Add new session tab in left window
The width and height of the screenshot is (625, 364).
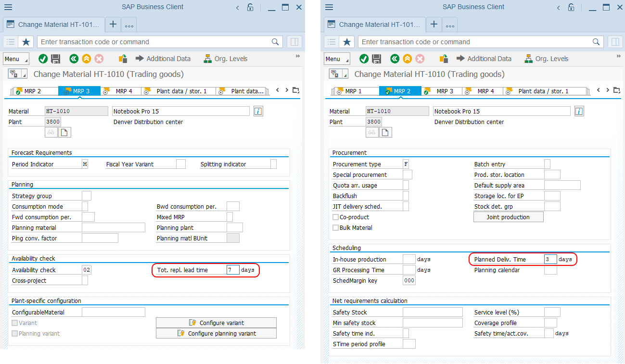coord(113,24)
